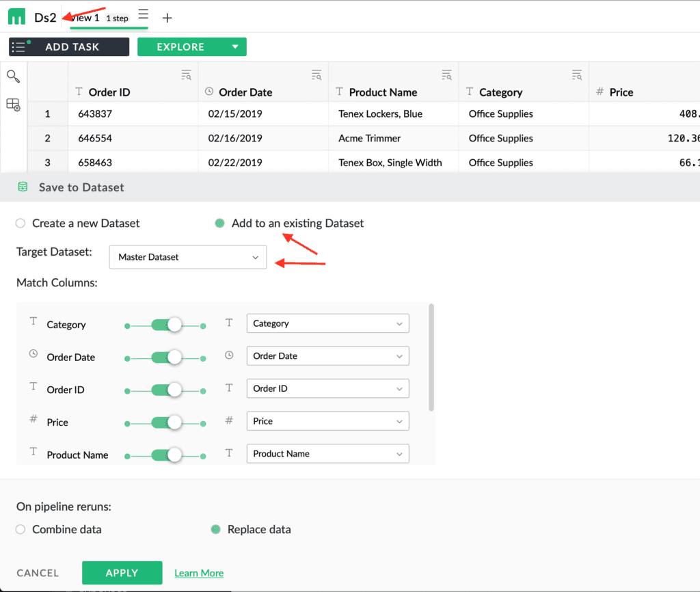Screen dimensions: 700x592
Task: Click text type icon beside Order ID match row
Action: pyautogui.click(x=33, y=386)
